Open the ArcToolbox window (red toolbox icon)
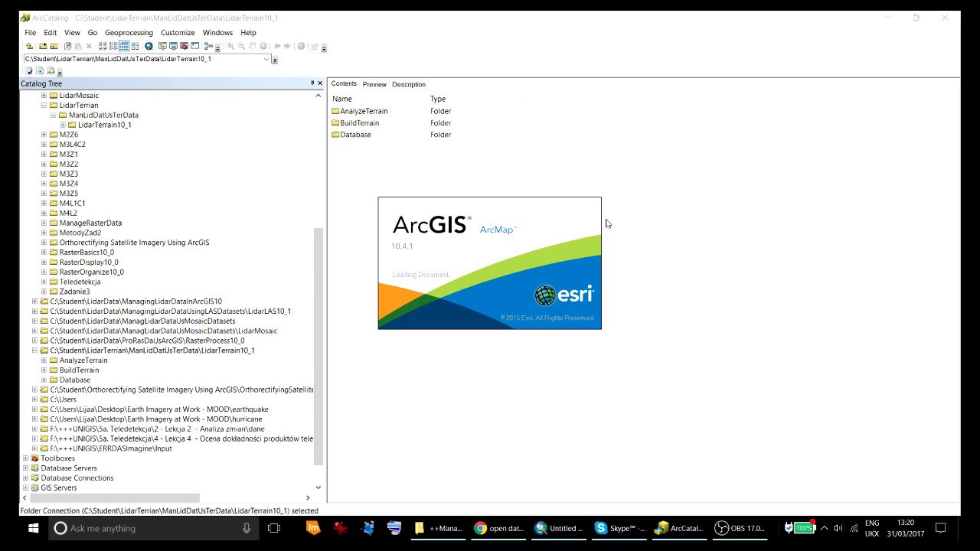980x551 pixels. (x=184, y=47)
